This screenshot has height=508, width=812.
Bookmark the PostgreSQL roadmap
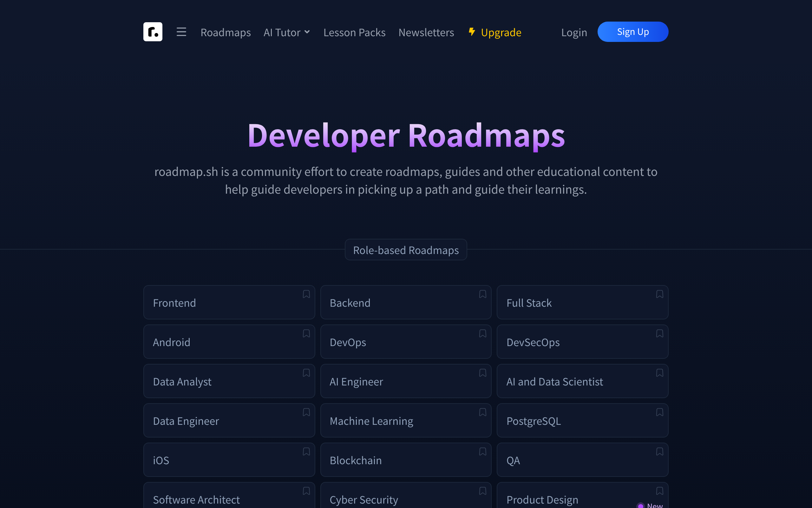[659, 412]
